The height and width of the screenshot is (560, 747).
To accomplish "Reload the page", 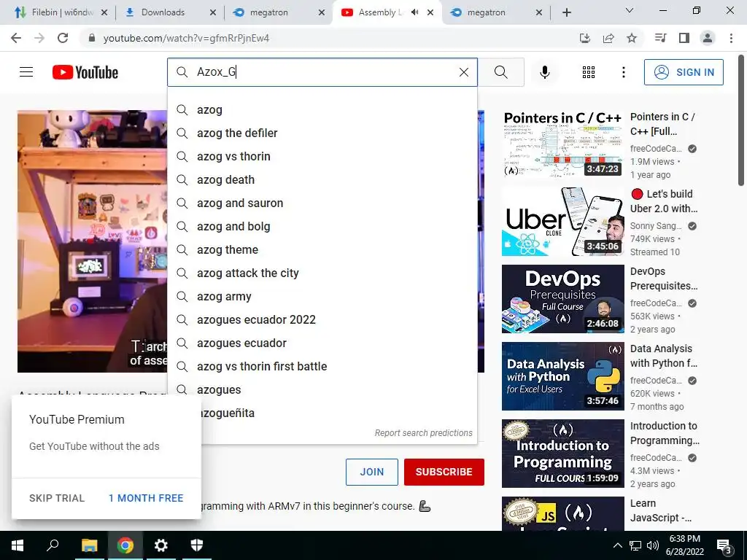I will (x=63, y=38).
